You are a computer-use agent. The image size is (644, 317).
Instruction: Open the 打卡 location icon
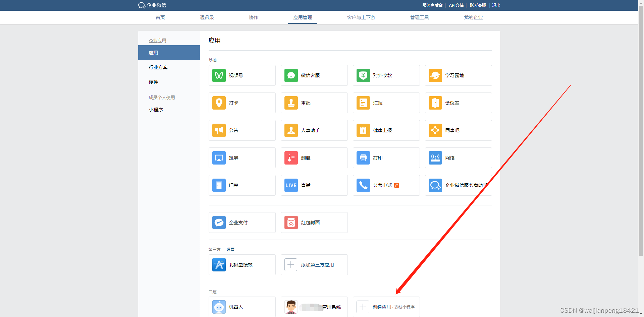click(x=219, y=103)
